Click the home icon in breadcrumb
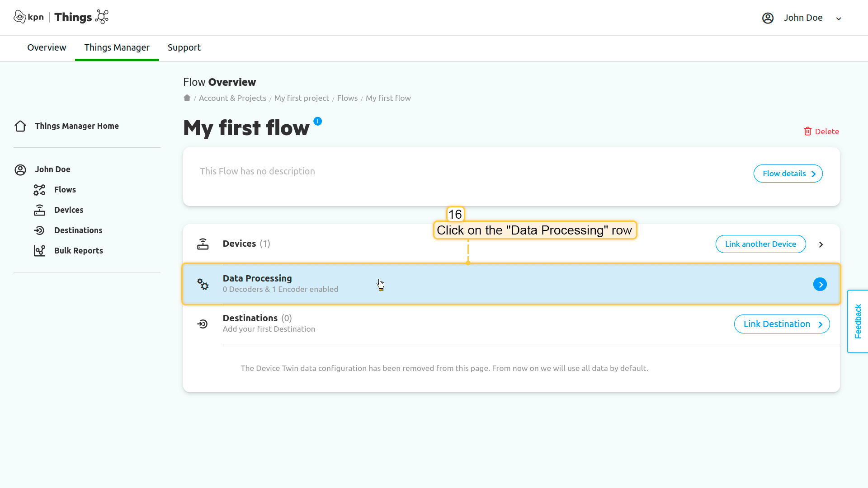This screenshot has height=488, width=868. coord(187,98)
